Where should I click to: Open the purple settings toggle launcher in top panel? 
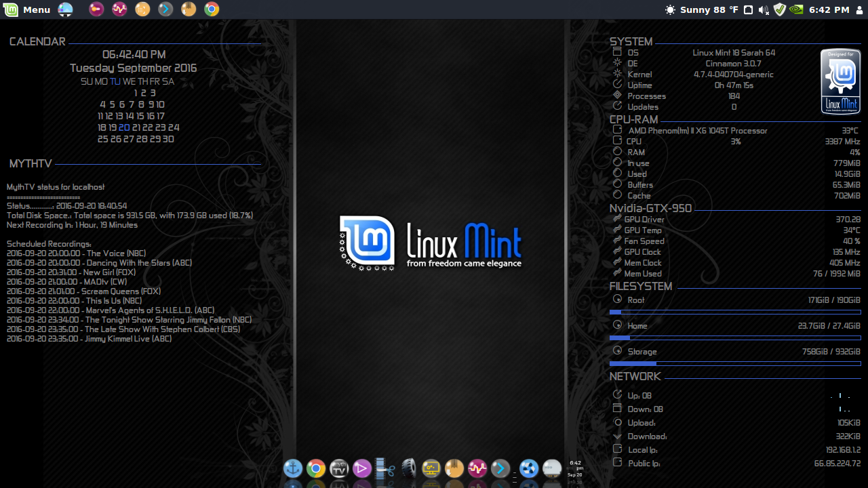(96, 9)
